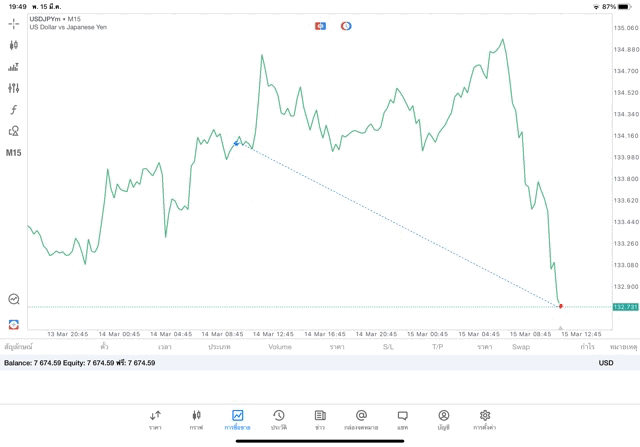This screenshot has height=447, width=640.
Task: Activate the crosshair cursor tool
Action: [x=13, y=24]
